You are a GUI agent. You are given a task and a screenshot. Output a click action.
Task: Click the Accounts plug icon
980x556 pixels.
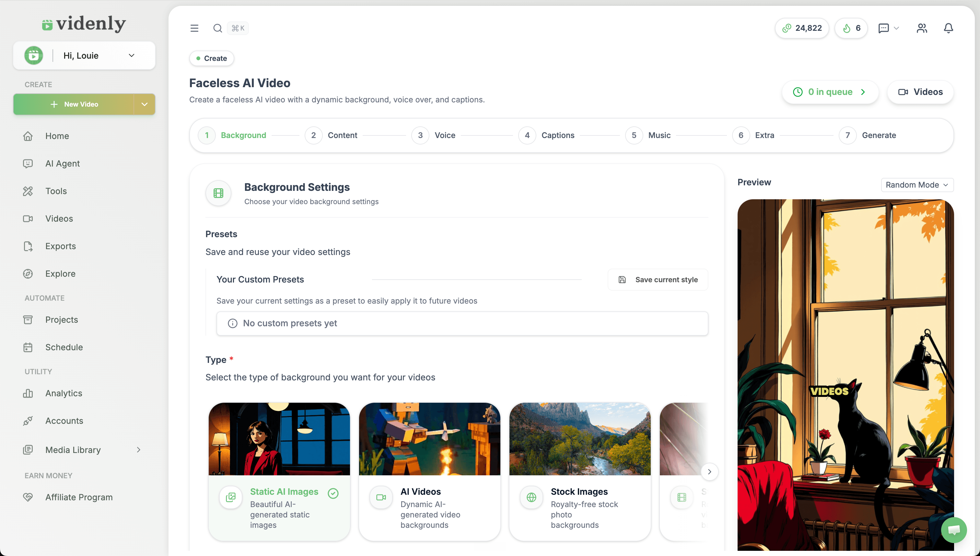click(x=28, y=421)
